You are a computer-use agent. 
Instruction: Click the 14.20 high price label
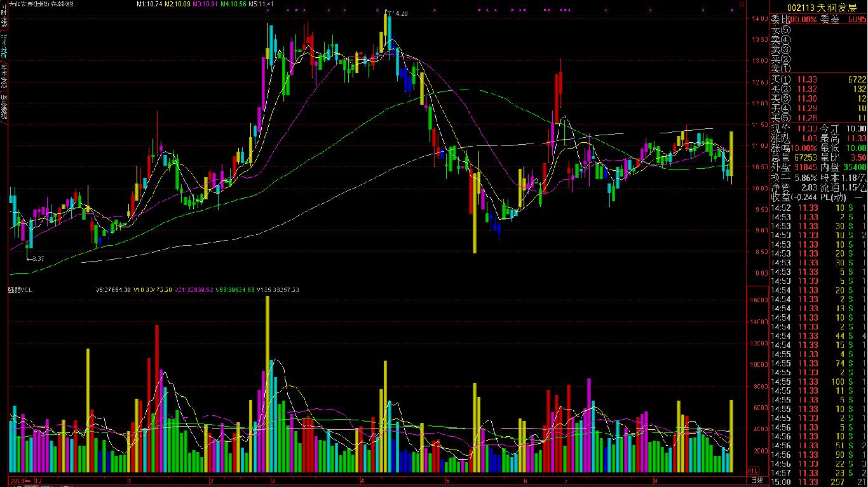(399, 13)
